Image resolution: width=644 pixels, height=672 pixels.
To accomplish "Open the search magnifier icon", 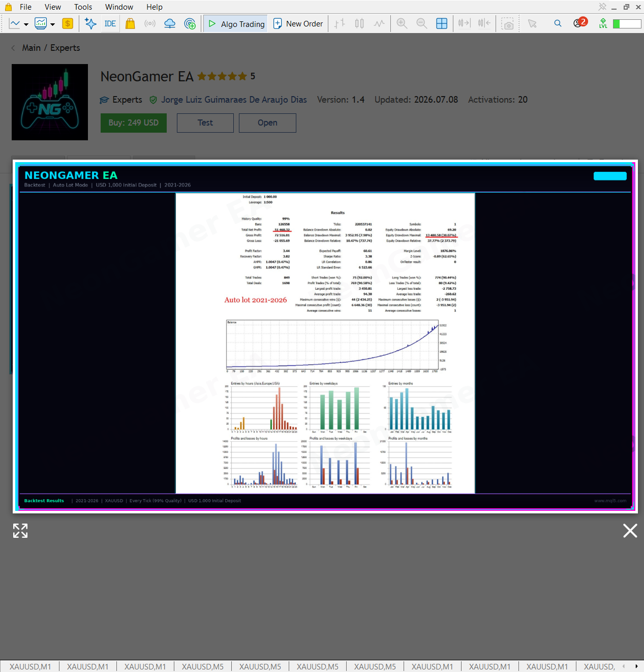I will pos(558,23).
